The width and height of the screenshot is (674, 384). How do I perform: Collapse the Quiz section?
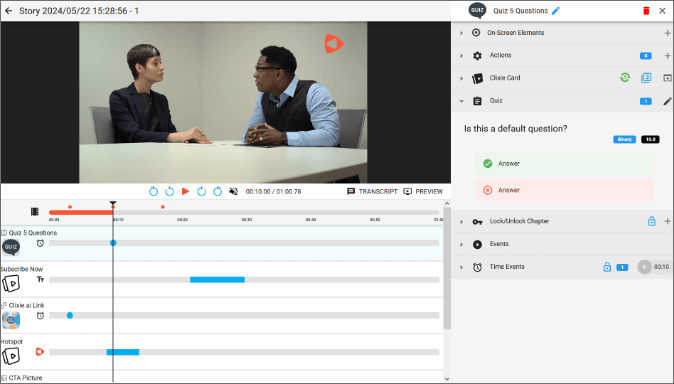461,101
